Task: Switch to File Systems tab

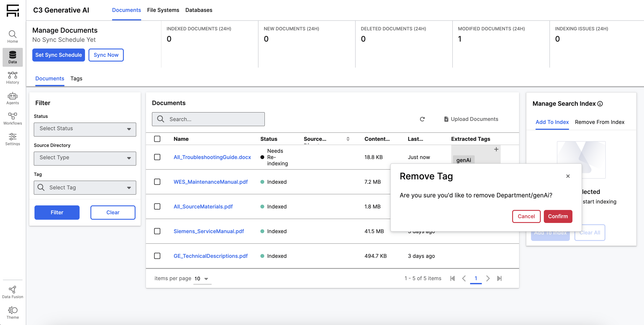Action: [x=163, y=10]
